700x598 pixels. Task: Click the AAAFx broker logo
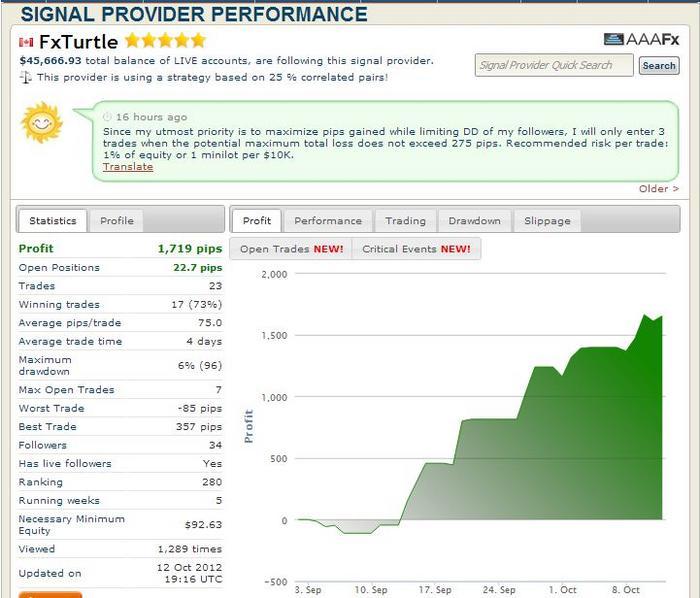(x=642, y=39)
